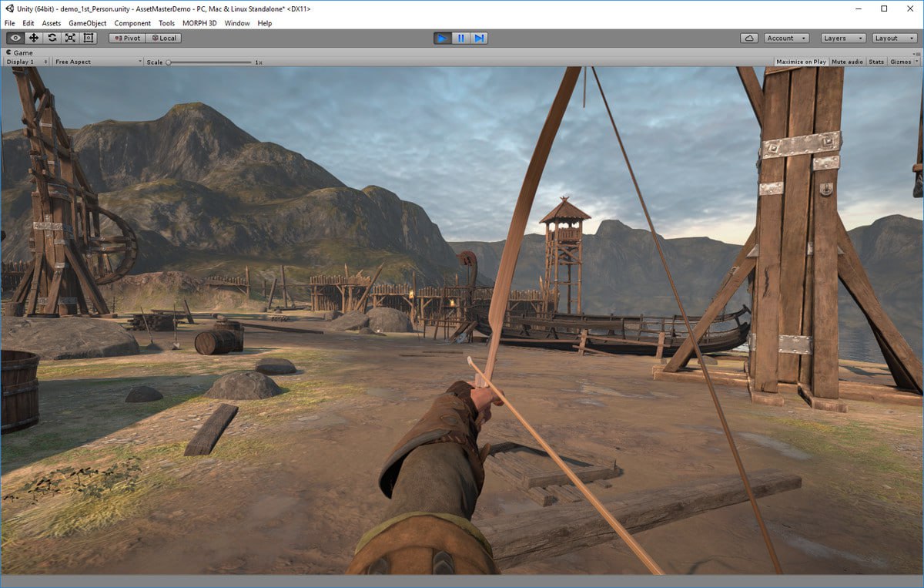Enable Mute audio in Game view

[x=847, y=62]
